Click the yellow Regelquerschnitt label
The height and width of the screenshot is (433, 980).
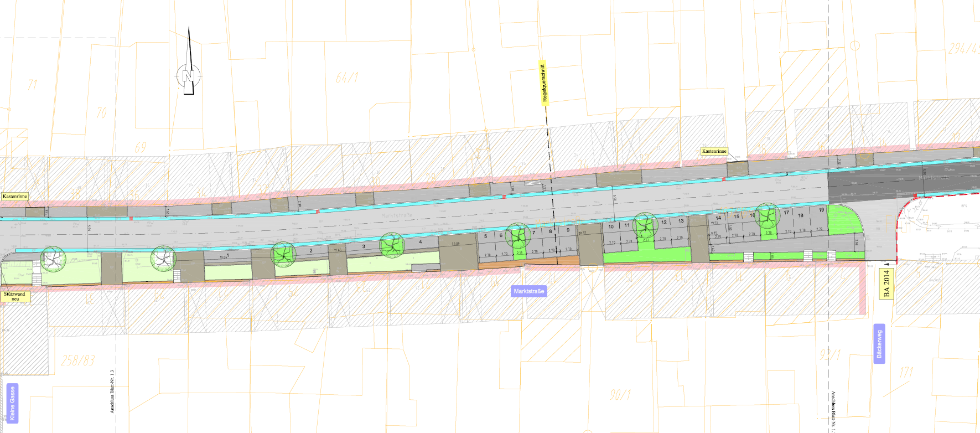tap(543, 83)
